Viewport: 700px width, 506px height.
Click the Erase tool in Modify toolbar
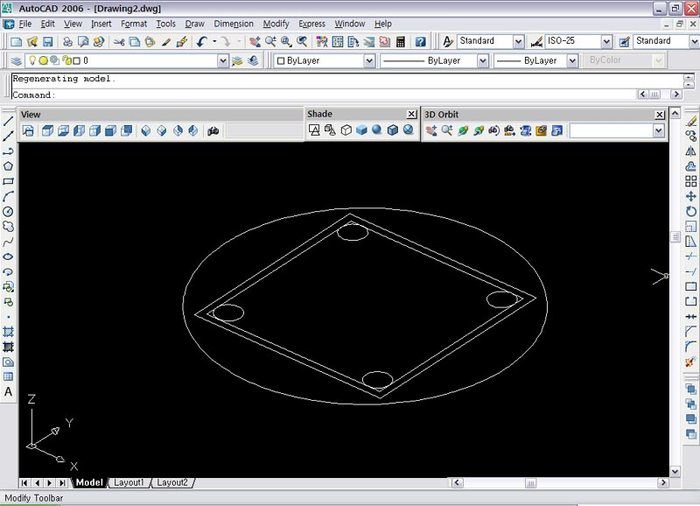691,121
